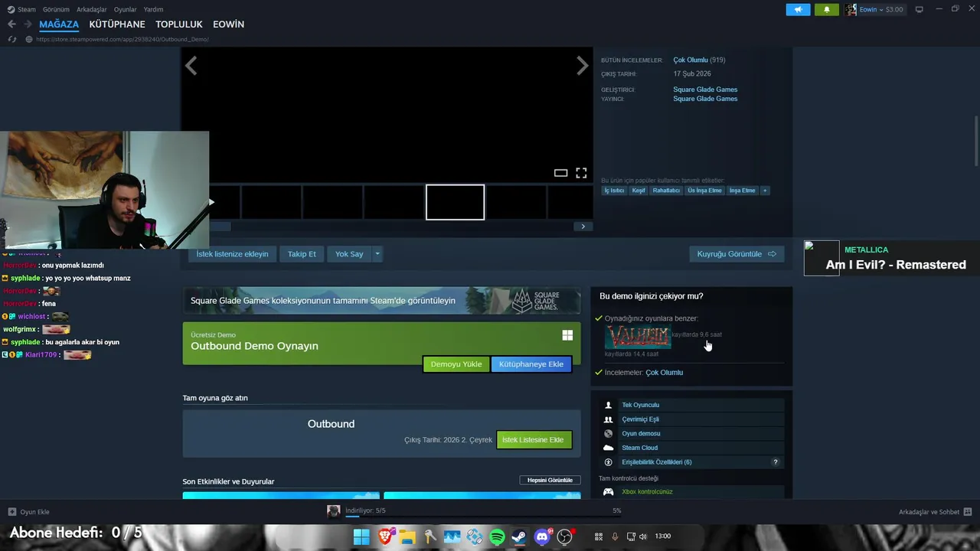Reload the store page
Viewport: 980px width, 551px height.
(x=11, y=39)
